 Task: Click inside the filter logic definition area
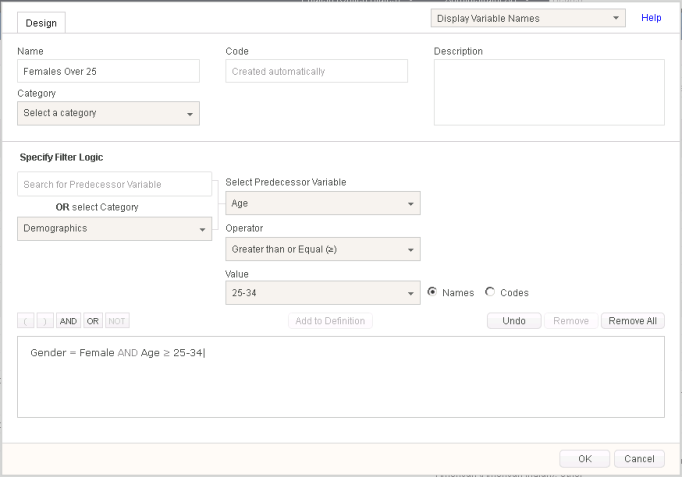pyautogui.click(x=341, y=377)
